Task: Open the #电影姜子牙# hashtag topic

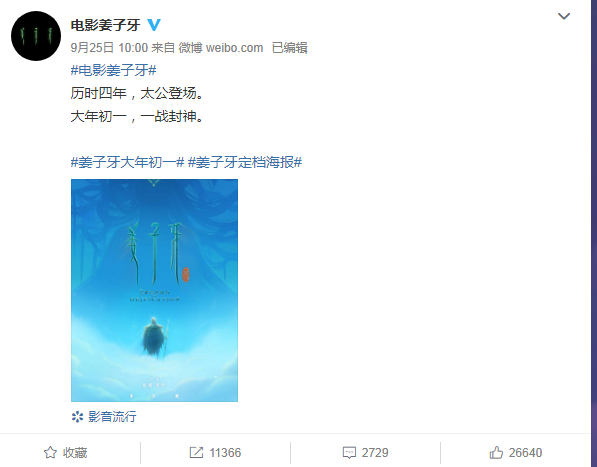Action: 113,70
